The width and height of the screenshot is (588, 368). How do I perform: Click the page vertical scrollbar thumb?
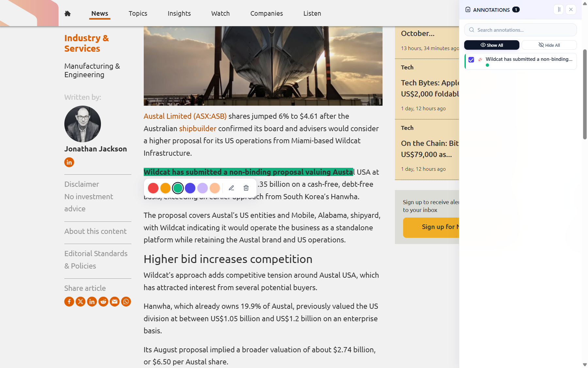[585, 94]
